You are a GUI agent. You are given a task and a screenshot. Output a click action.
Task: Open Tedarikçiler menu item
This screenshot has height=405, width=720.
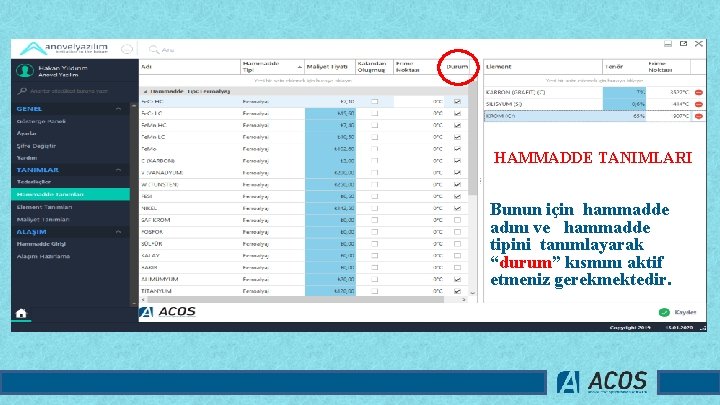pos(34,182)
